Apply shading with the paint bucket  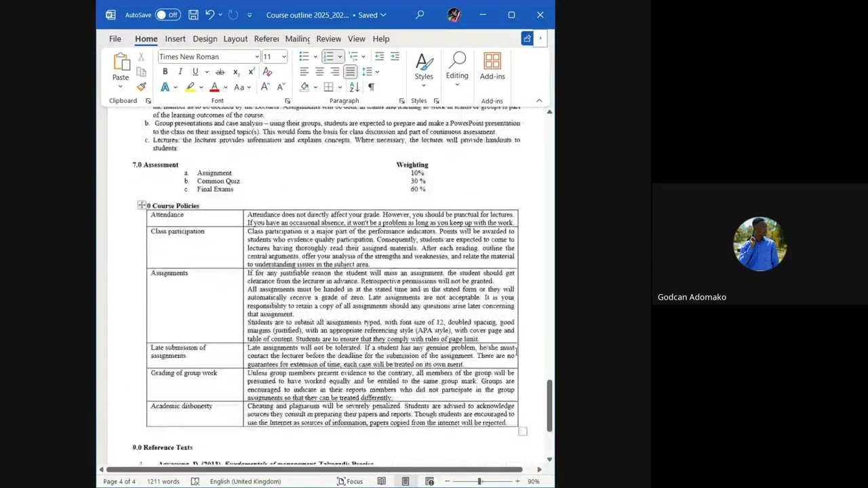(x=304, y=87)
